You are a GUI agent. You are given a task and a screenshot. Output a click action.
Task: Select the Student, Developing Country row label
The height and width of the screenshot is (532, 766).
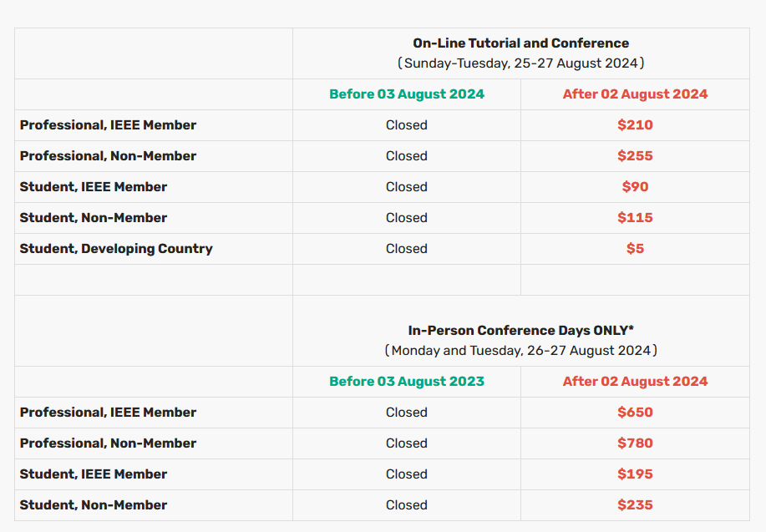(116, 249)
